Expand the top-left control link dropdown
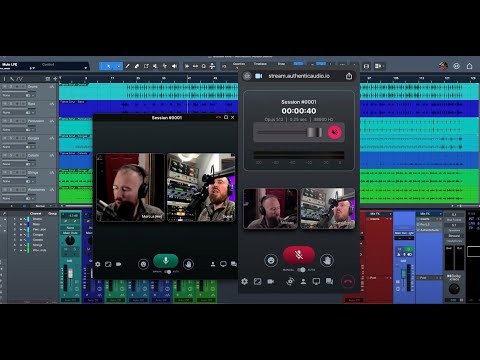Screen dimensions: 480x360 tap(86, 68)
